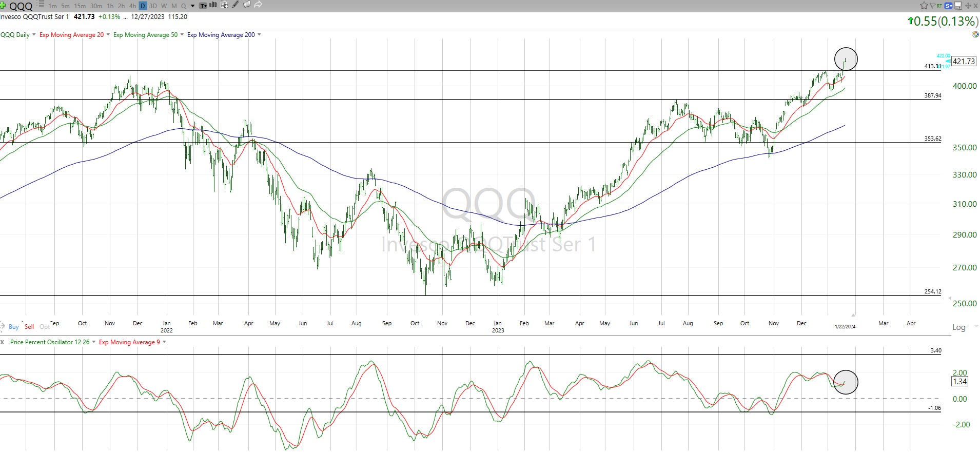Add chart to favorites with star icon
Viewport: 980px width, 453px height.
click(x=924, y=5)
